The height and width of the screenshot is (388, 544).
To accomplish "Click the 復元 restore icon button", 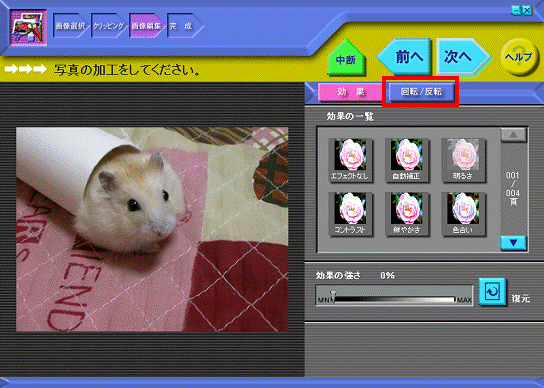I will tap(492, 292).
